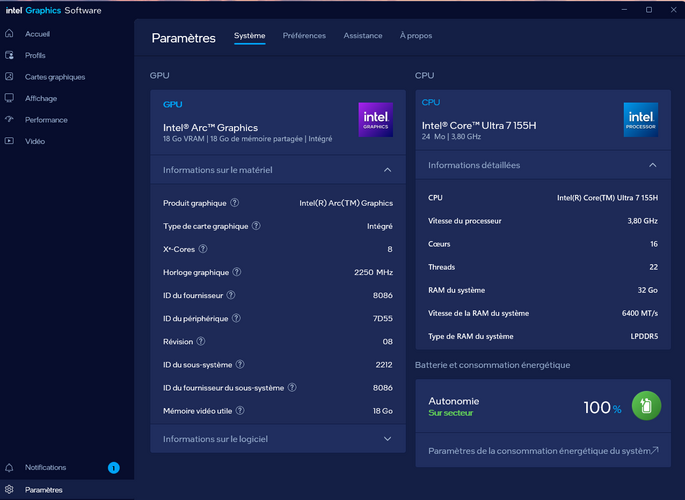Maximize the Intel Graphics Software window
This screenshot has width=685, height=500.
pyautogui.click(x=649, y=10)
